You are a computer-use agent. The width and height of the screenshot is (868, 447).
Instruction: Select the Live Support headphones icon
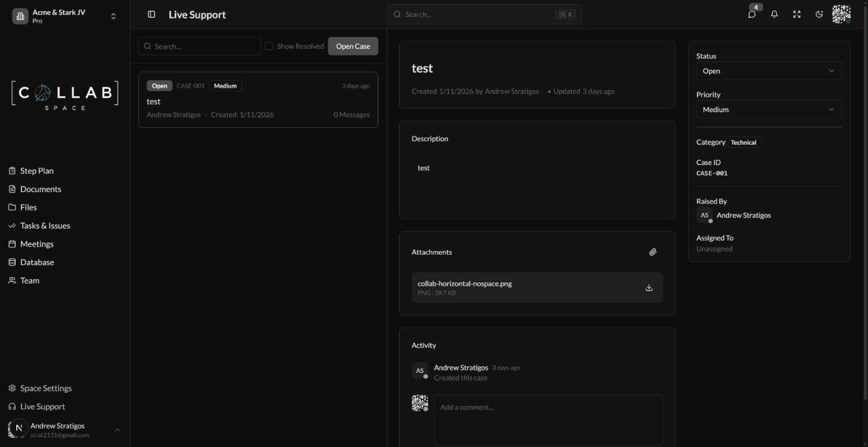(12, 406)
